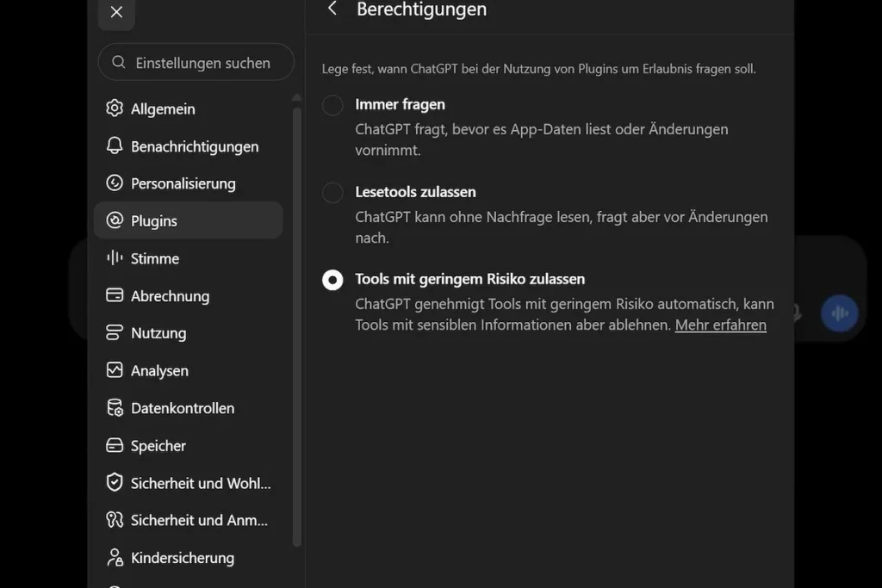The image size is (882, 588).
Task: Click the Abrechnung card icon
Action: (x=115, y=295)
